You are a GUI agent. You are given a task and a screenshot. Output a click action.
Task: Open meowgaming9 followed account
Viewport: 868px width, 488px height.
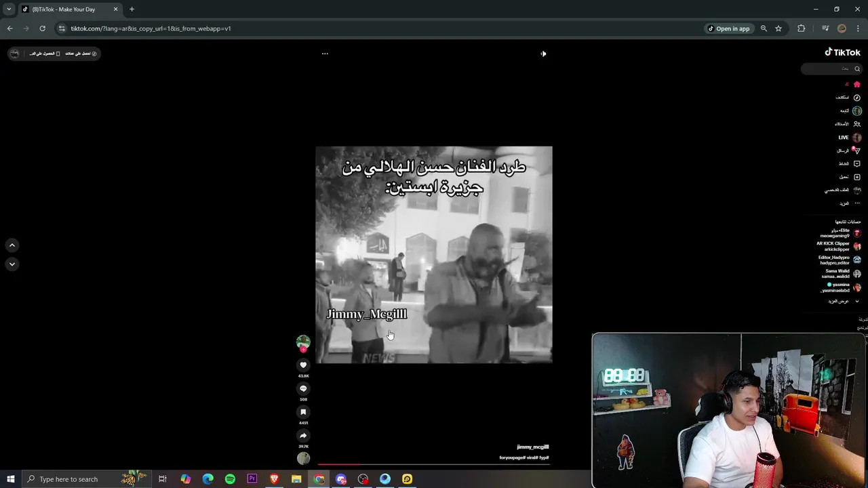840,233
